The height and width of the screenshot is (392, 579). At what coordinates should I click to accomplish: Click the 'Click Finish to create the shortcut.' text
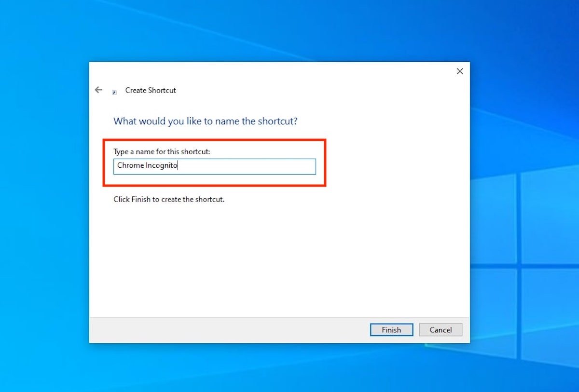click(x=169, y=199)
